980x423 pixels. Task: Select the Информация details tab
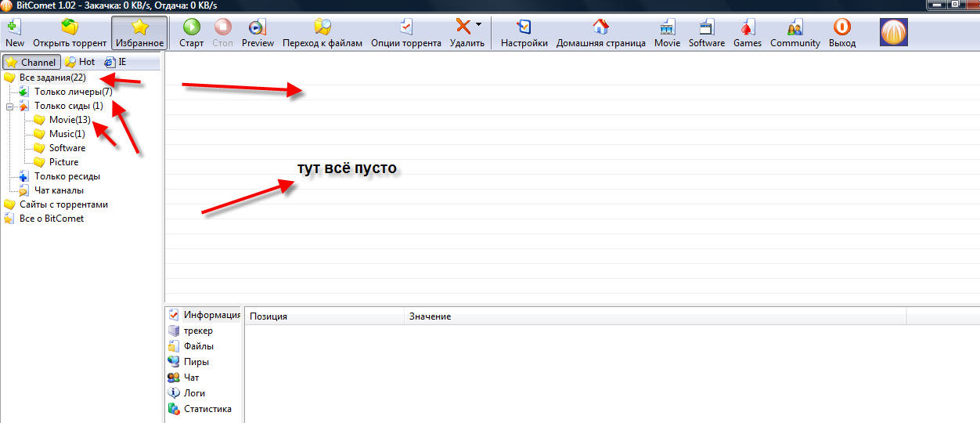tap(204, 315)
